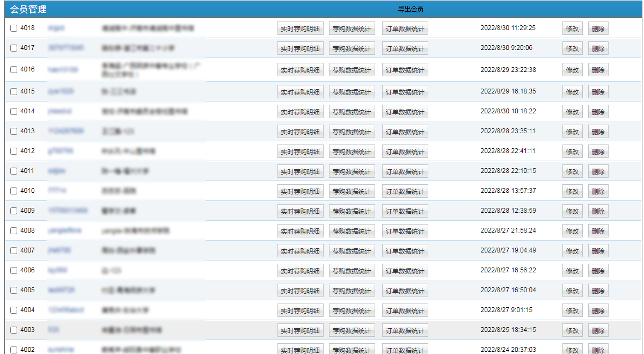
Task: Click the 修改 button for member 4003
Action: click(x=572, y=330)
